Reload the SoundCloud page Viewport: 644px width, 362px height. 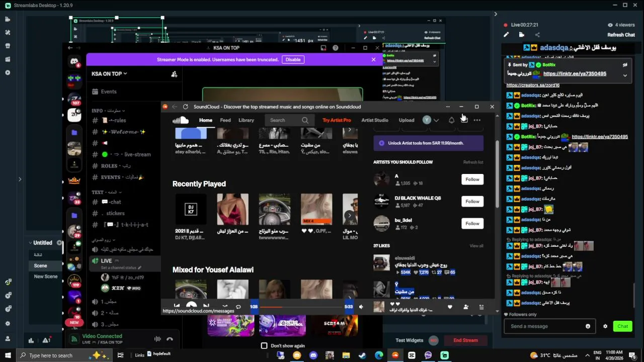coord(186,107)
